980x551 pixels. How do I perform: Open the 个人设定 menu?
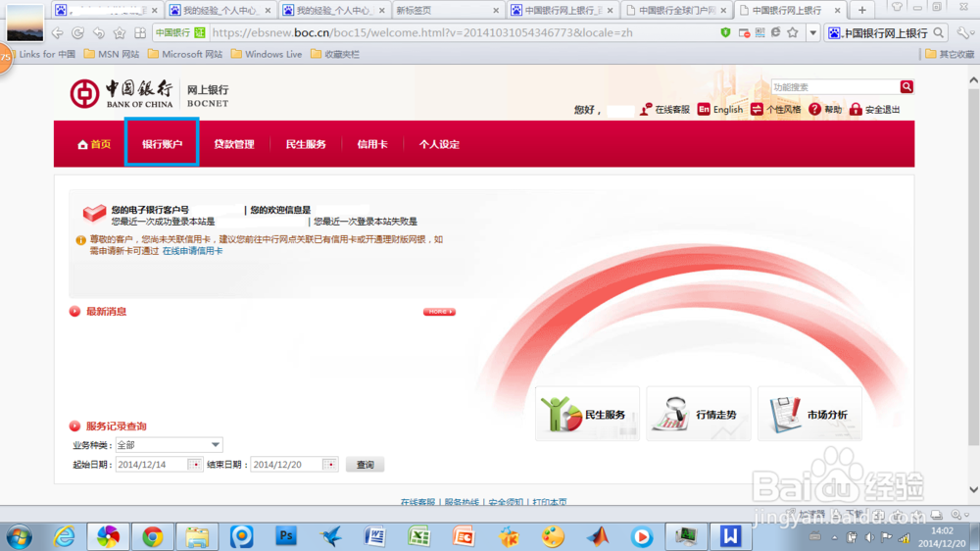pyautogui.click(x=439, y=144)
